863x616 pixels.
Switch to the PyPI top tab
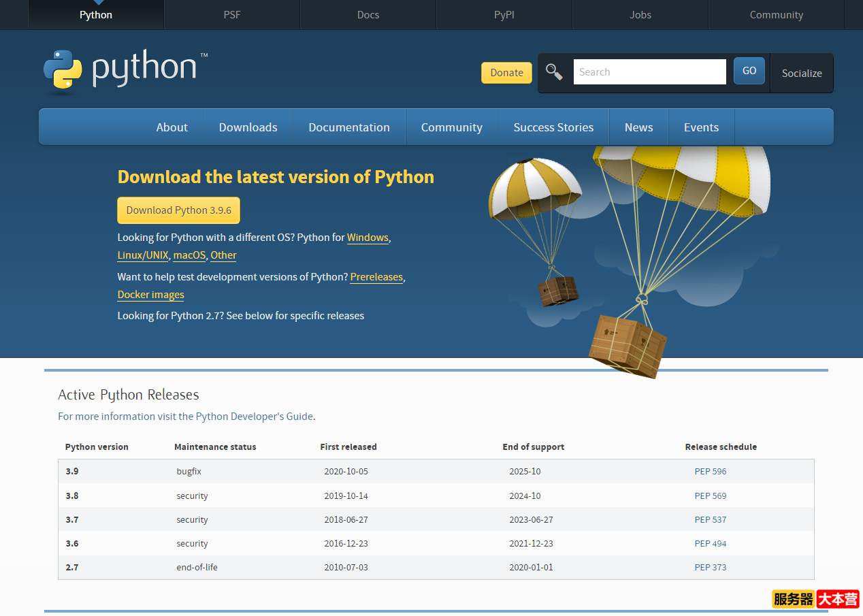tap(504, 15)
